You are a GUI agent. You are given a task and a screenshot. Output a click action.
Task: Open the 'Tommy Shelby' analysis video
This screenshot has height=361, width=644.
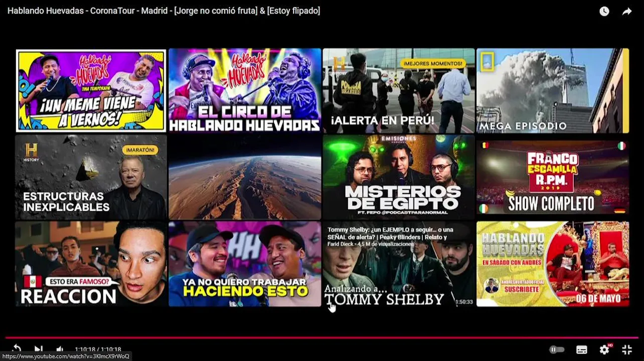399,264
